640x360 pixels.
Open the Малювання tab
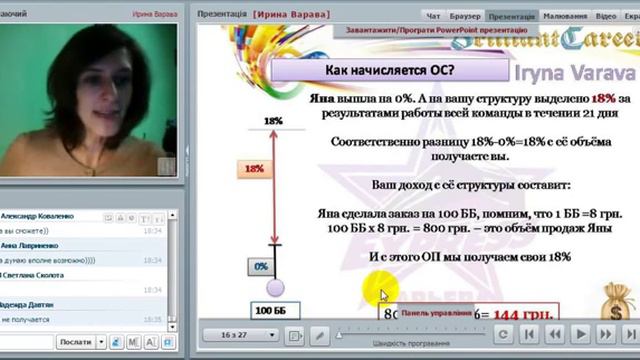pos(565,16)
